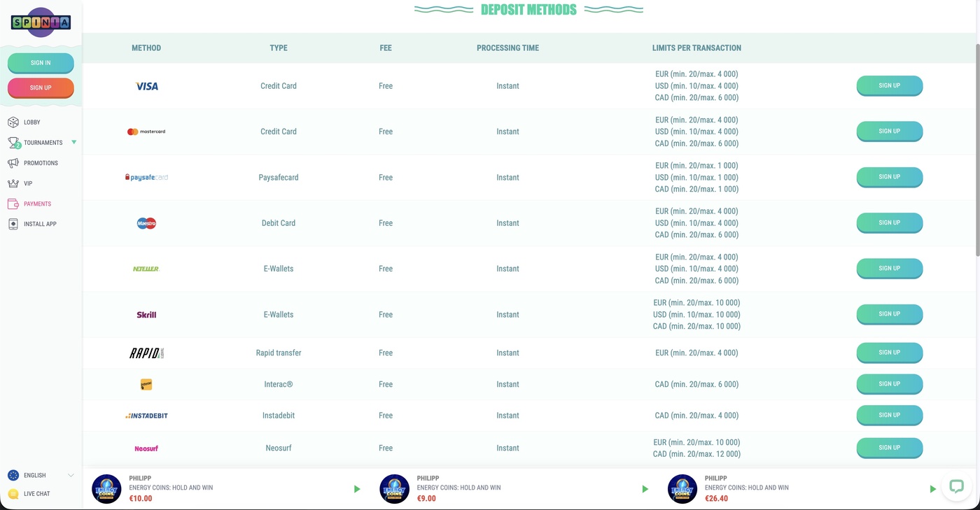Select the Skrill logo
This screenshot has width=980, height=510.
[x=146, y=315]
